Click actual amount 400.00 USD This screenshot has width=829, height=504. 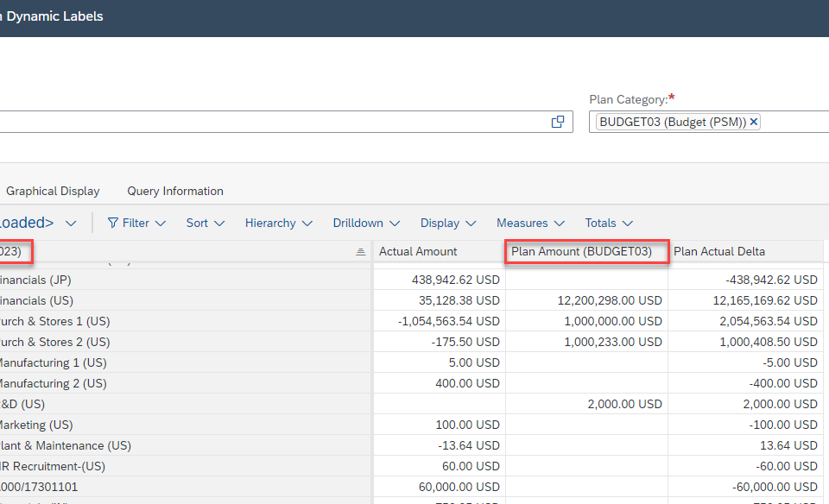tap(467, 383)
